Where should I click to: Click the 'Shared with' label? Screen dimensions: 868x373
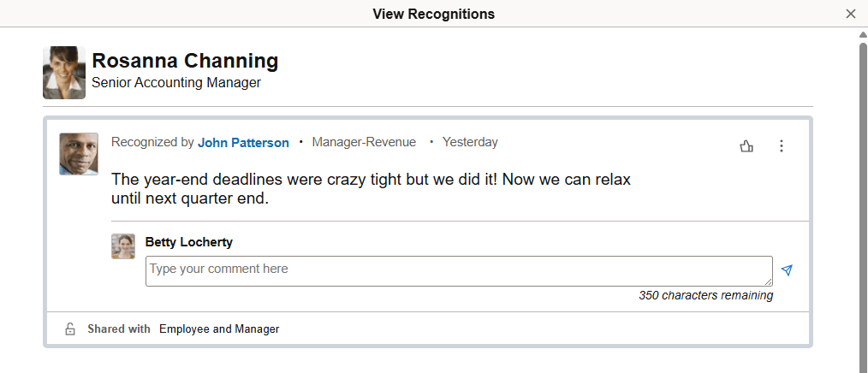point(118,329)
